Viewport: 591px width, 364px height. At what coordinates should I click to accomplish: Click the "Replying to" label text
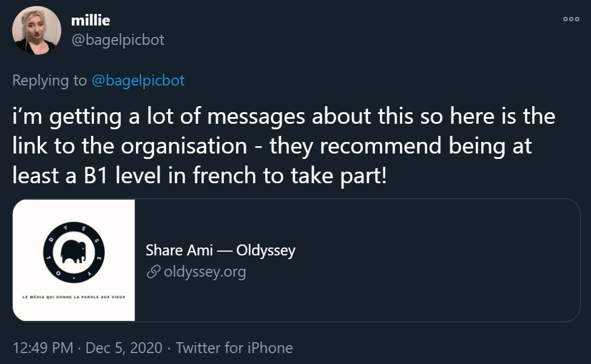[x=50, y=80]
